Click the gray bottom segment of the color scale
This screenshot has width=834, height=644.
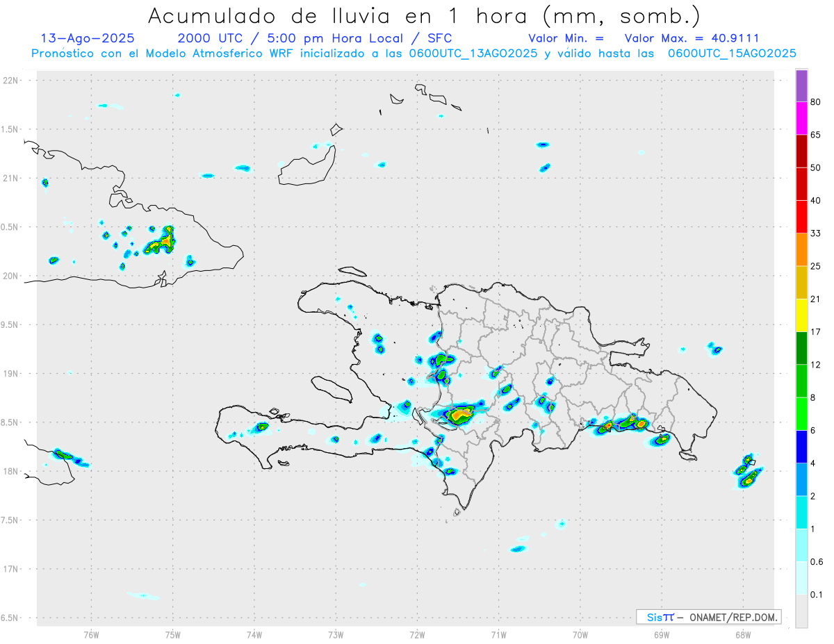pyautogui.click(x=801, y=611)
